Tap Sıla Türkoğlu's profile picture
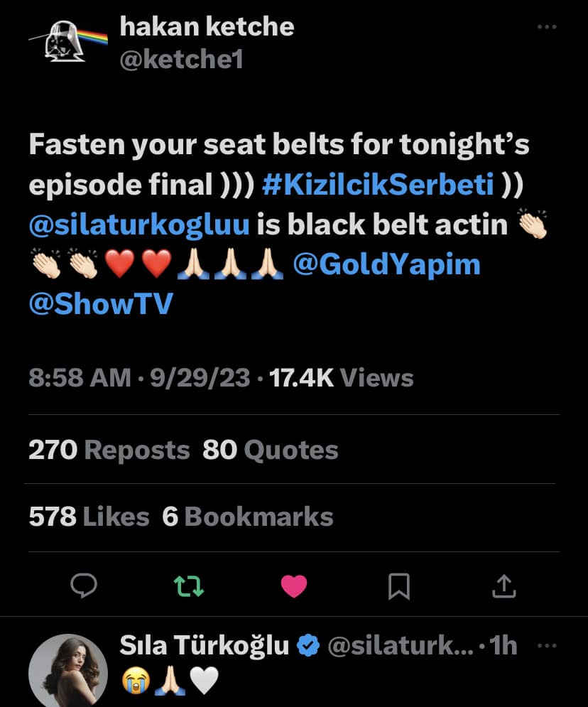Image resolution: width=588 pixels, height=707 pixels. [67, 669]
